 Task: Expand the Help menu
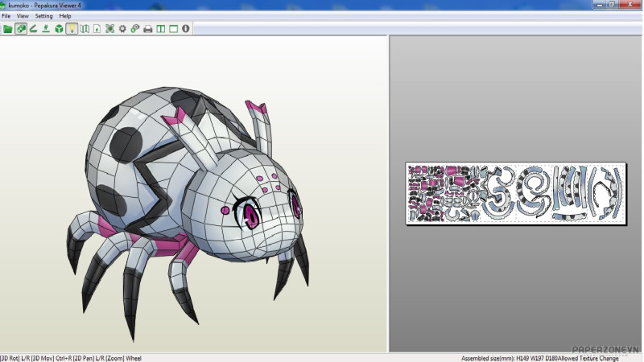pos(65,16)
